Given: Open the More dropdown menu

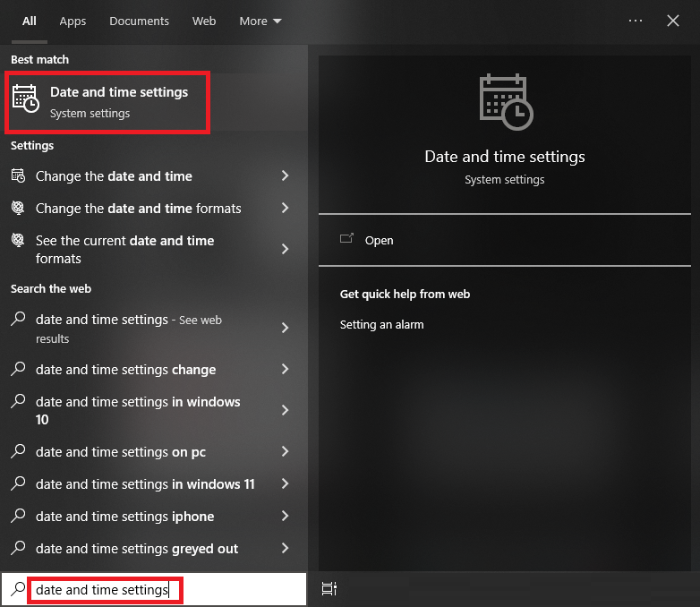Looking at the screenshot, I should (x=260, y=21).
